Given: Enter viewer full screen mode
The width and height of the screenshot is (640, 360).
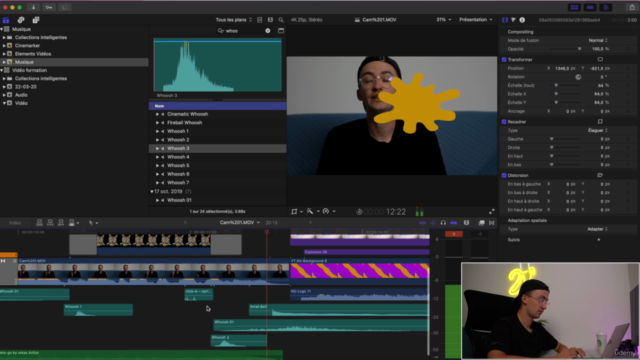Looking at the screenshot, I should (491, 211).
